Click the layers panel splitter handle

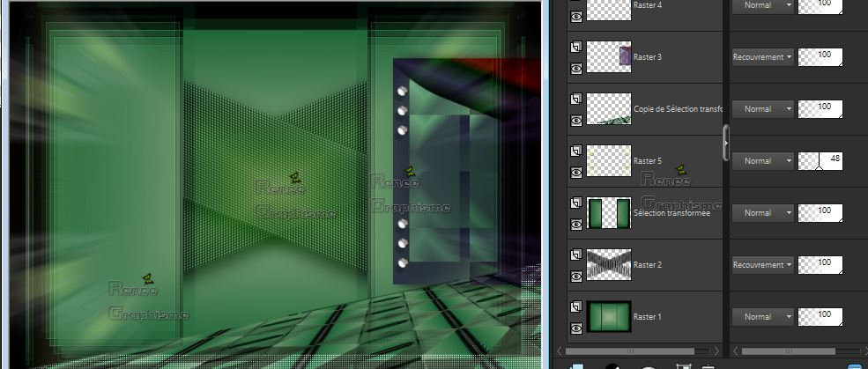726,143
